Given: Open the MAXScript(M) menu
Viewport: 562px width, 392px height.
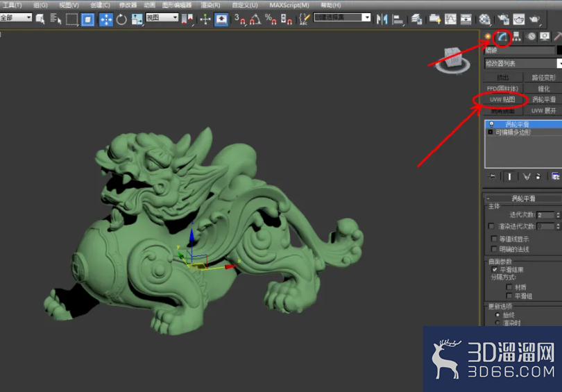Looking at the screenshot, I should point(289,5).
